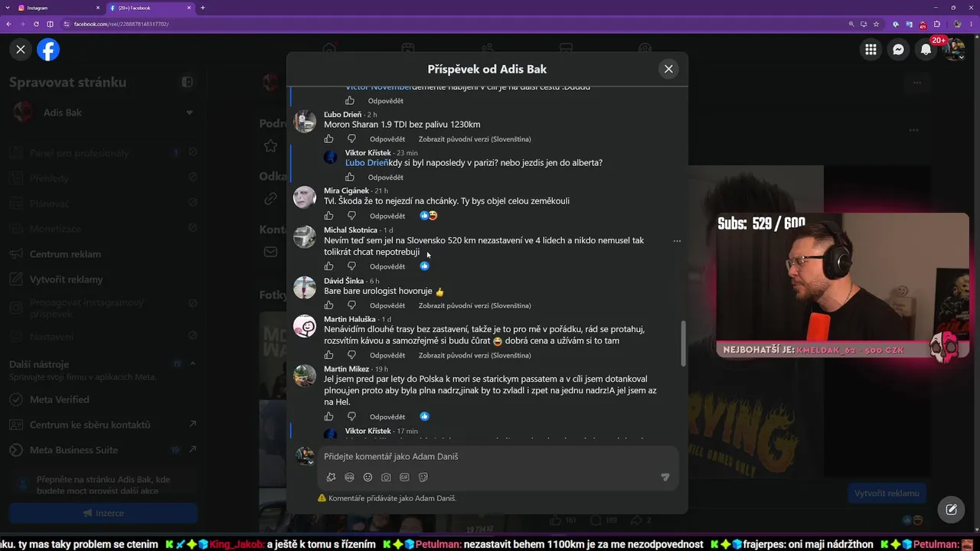Close the Příspěvek od Adis Bak dialog

(668, 69)
